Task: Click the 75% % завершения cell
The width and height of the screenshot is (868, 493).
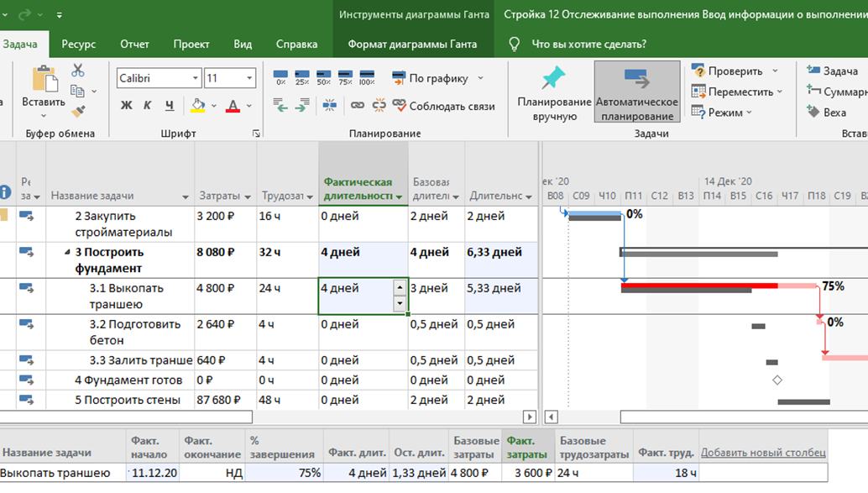Action: pos(285,473)
